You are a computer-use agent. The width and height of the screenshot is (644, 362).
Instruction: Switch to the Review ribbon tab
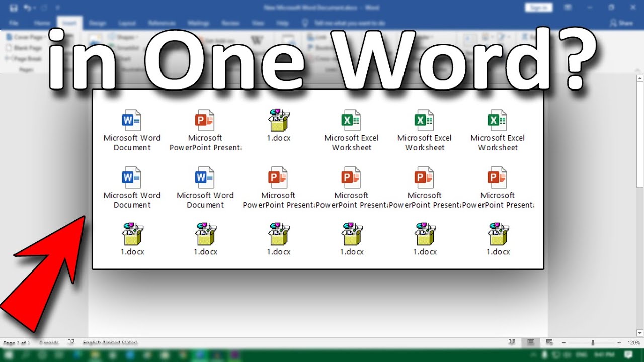pyautogui.click(x=230, y=23)
